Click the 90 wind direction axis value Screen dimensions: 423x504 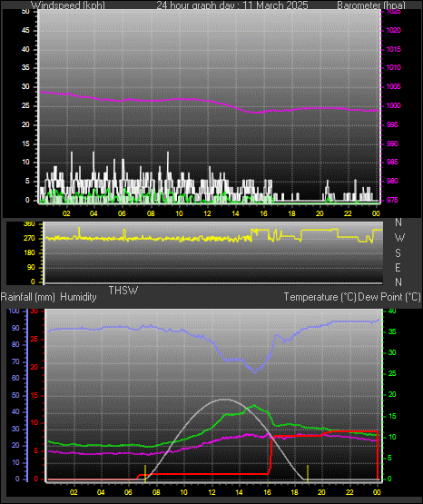31,267
